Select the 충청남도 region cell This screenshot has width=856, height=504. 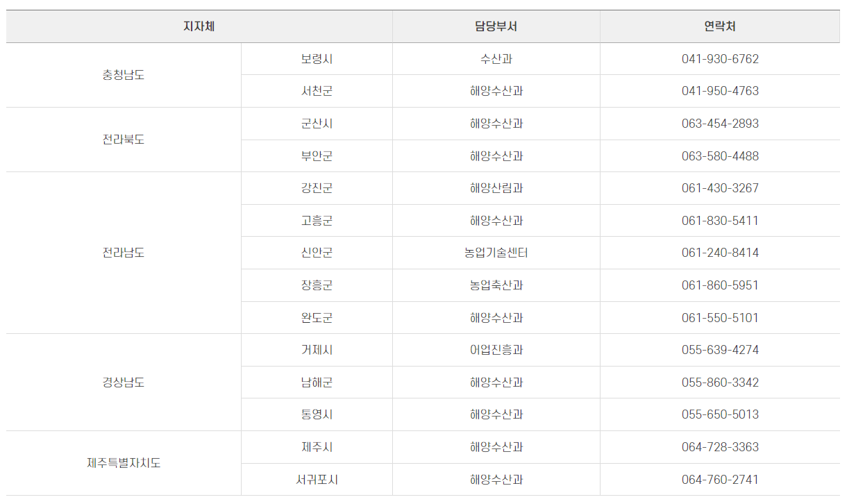point(124,75)
